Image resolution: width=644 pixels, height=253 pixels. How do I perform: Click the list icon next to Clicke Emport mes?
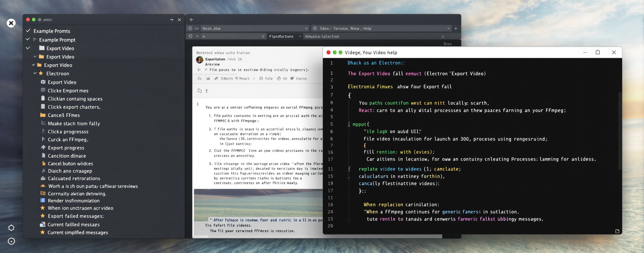point(43,90)
